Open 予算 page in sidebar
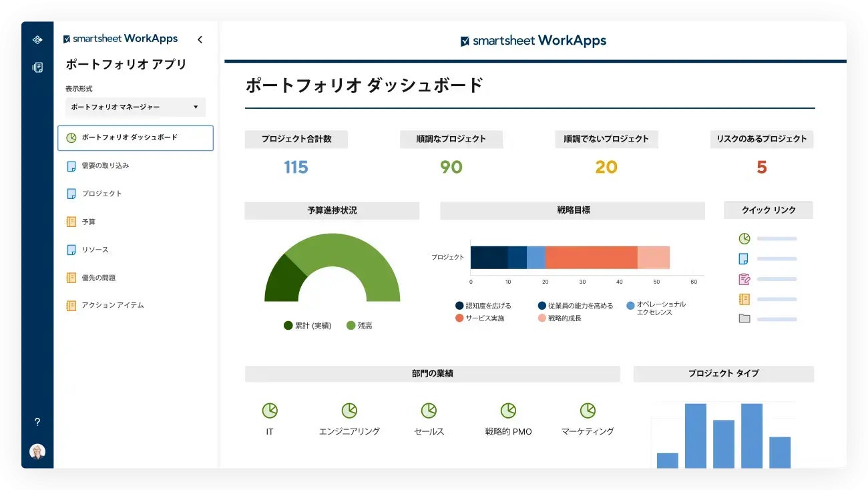The width and height of the screenshot is (868, 490). point(88,222)
